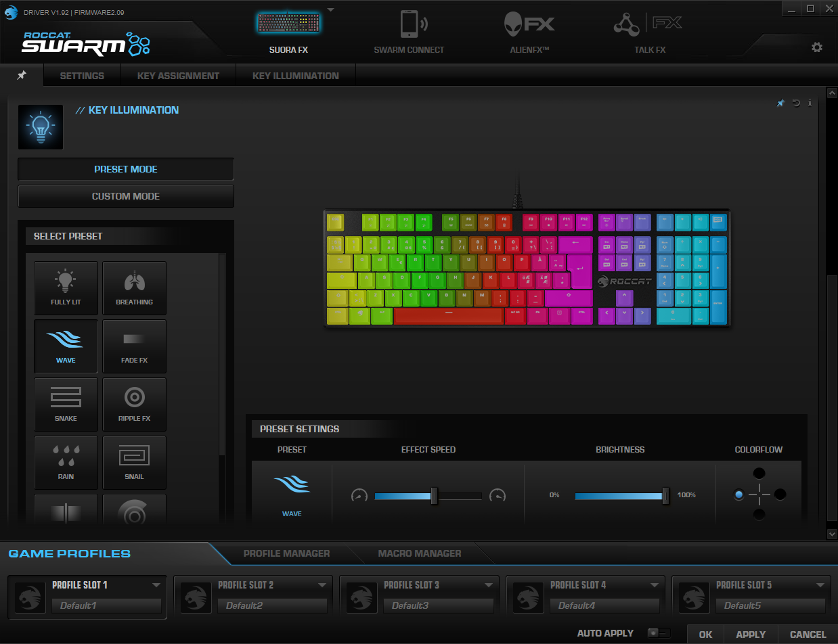Choose the Rain preset
The image size is (838, 644).
pos(66,463)
